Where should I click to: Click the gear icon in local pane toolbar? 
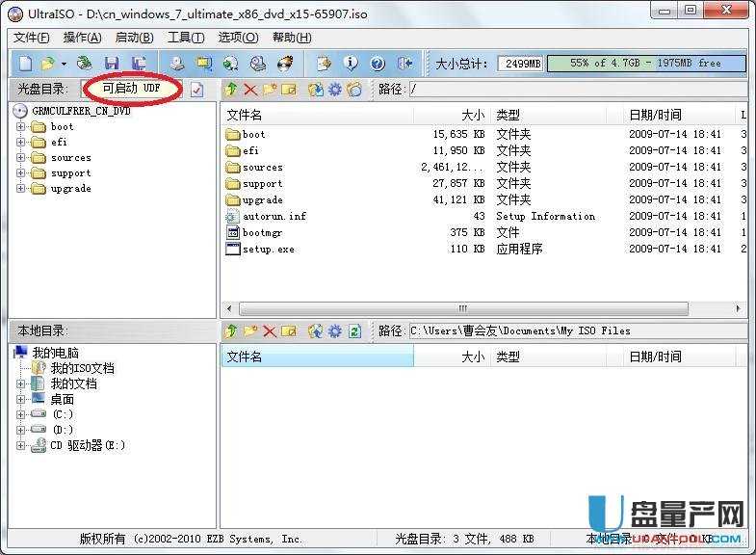334,330
